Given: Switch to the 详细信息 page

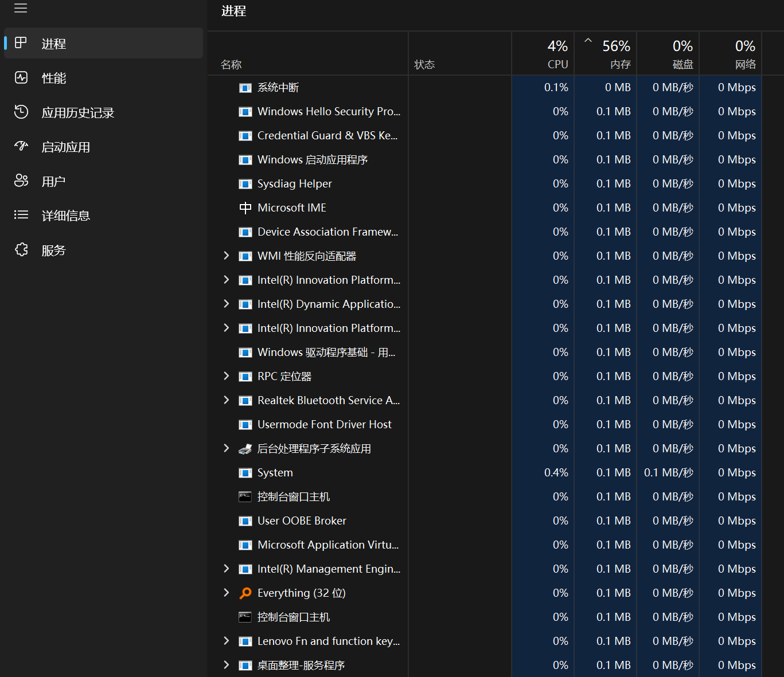Looking at the screenshot, I should click(x=103, y=215).
